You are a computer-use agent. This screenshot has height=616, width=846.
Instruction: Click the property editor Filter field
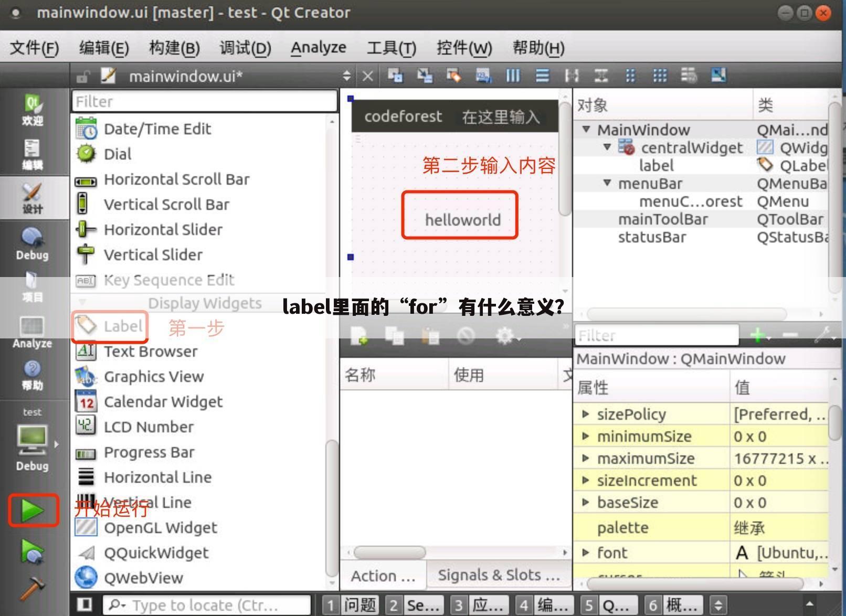click(657, 335)
